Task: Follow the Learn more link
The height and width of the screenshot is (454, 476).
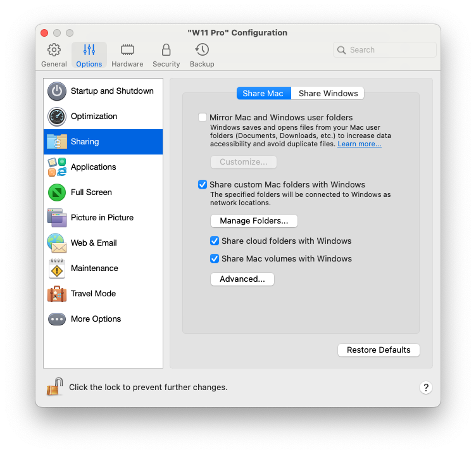Action: pos(360,144)
